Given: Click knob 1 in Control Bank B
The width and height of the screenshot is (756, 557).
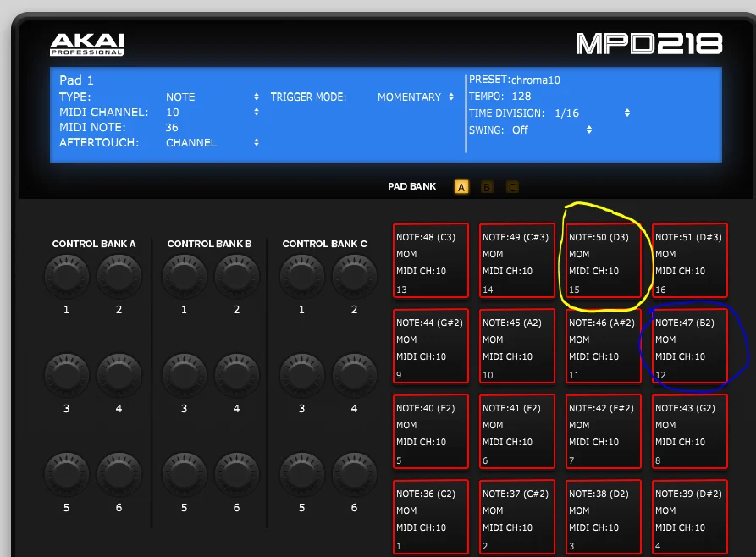Looking at the screenshot, I should click(x=185, y=276).
